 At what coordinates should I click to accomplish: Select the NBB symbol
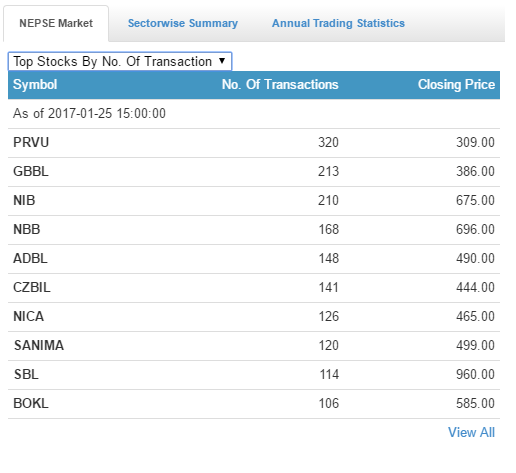[27, 230]
